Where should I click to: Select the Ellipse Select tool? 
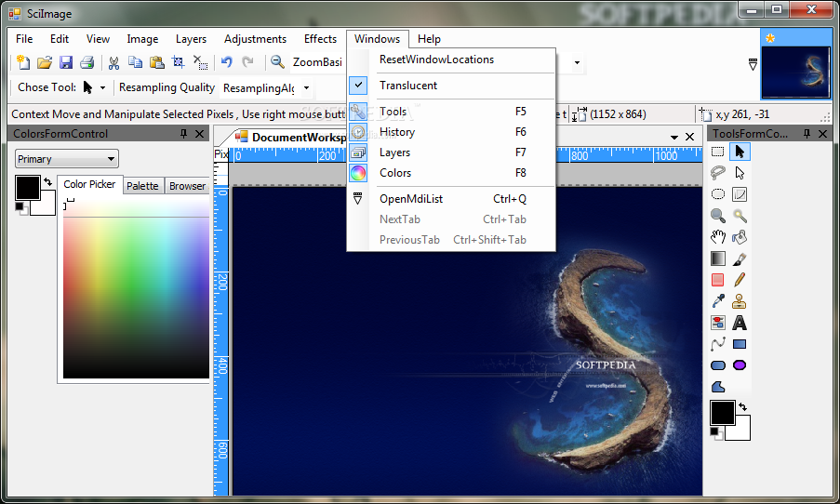point(718,194)
